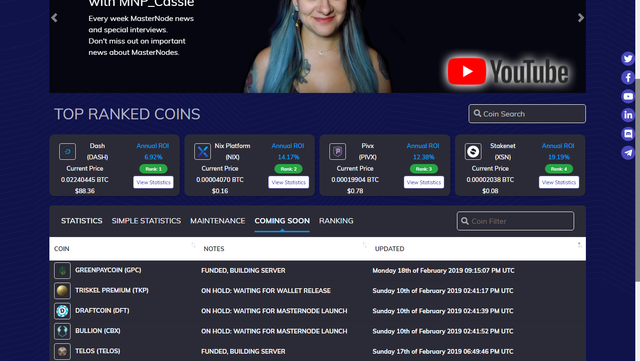The image size is (640, 361).
Task: Focus the Coin Search field
Action: click(x=527, y=114)
